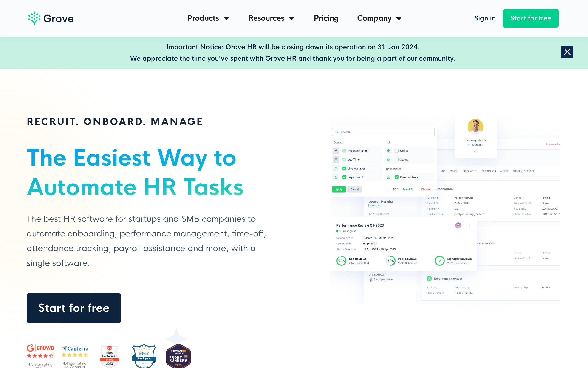Expand the Company dropdown menu
This screenshot has width=588, height=368.
(379, 18)
